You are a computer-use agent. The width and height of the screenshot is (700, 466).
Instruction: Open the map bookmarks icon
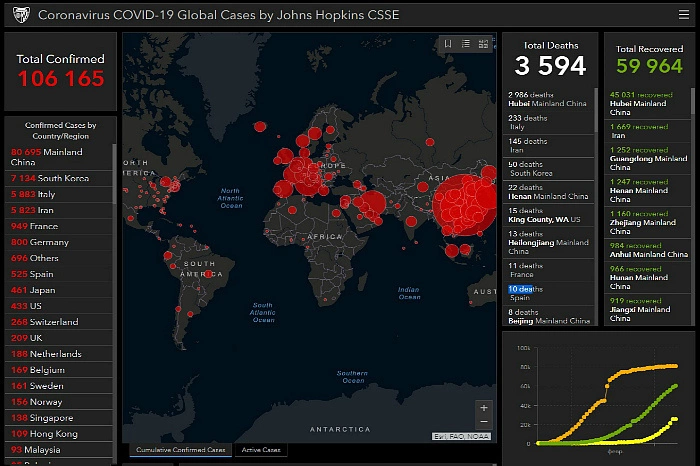click(x=449, y=44)
